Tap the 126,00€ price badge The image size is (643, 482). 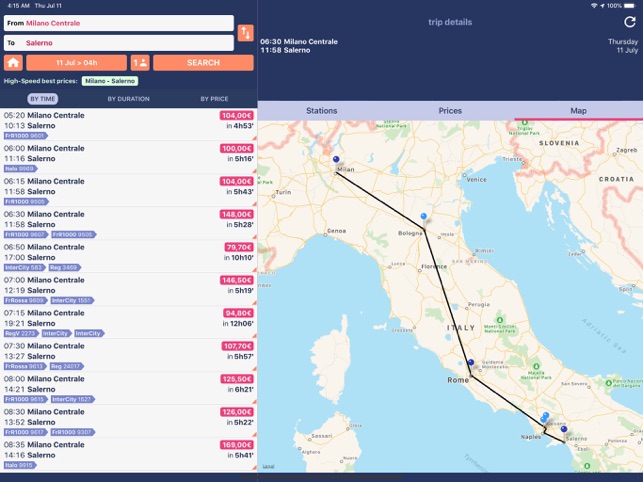coord(237,412)
